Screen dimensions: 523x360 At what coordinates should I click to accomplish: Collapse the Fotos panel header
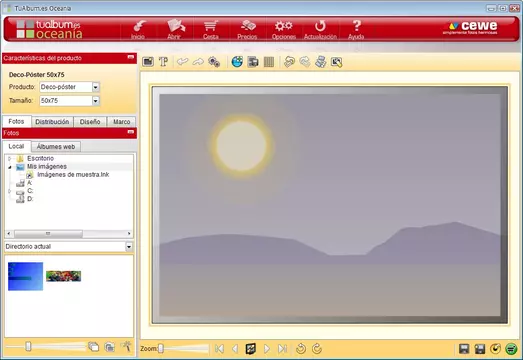131,132
